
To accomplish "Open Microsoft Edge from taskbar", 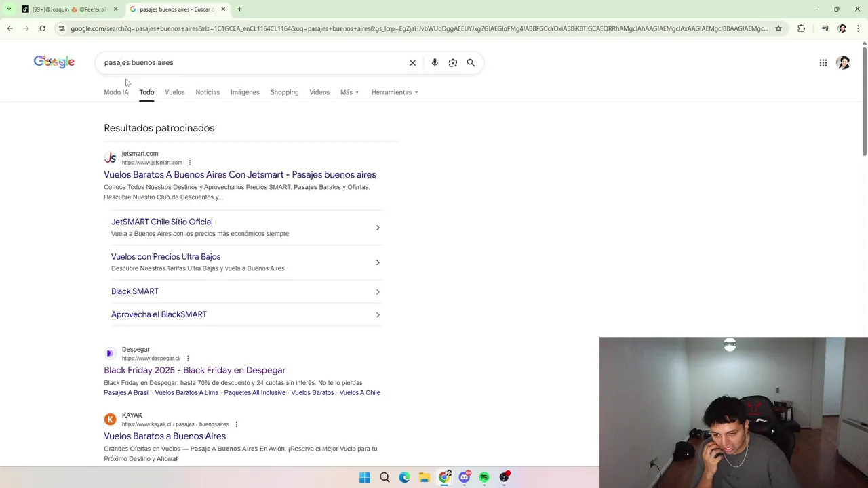I will (404, 477).
